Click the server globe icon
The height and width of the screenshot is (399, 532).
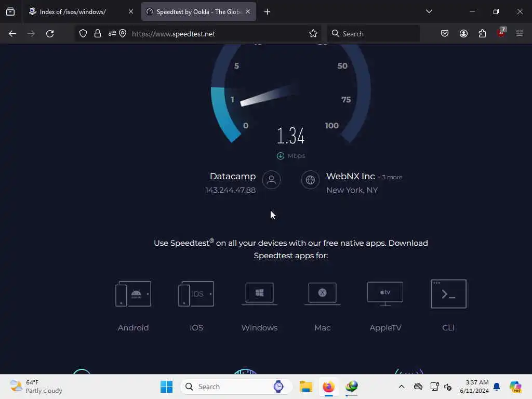pyautogui.click(x=310, y=180)
